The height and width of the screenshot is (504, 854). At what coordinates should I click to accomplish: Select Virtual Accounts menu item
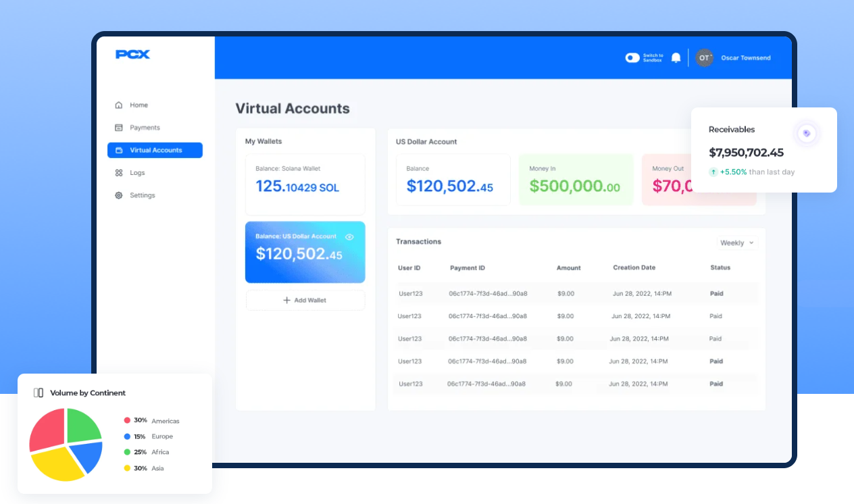(155, 150)
